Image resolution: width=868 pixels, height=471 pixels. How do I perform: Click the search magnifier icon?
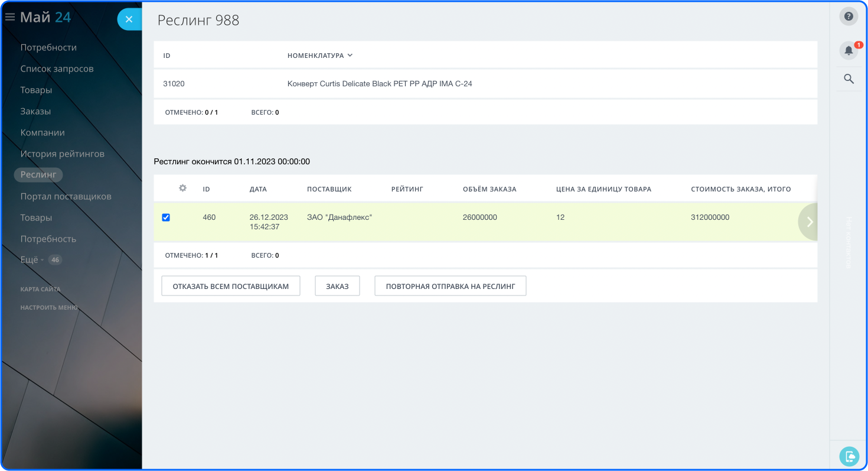pos(849,79)
